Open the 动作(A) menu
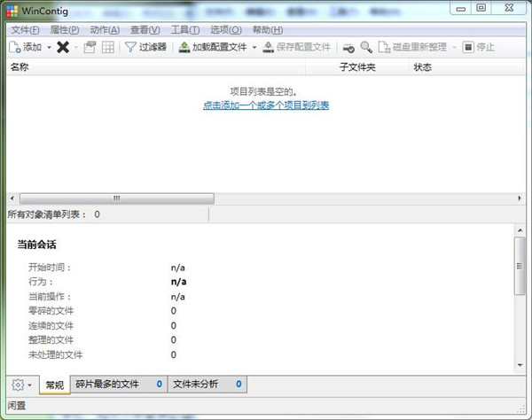The height and width of the screenshot is (420, 532). (x=105, y=30)
